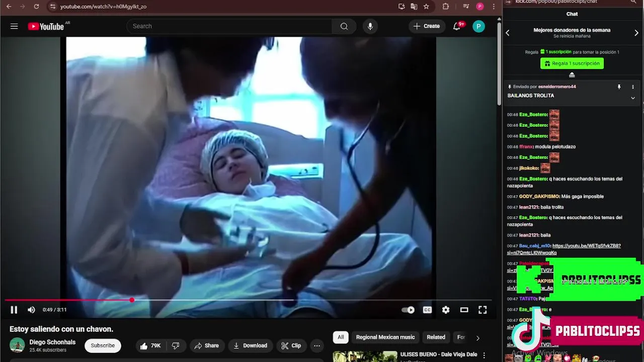Bookmark this page with star icon

tap(426, 7)
